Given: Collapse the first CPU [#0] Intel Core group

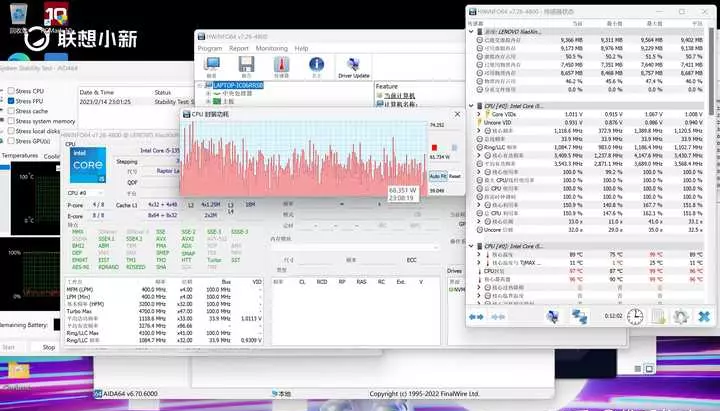Looking at the screenshot, I should click(x=471, y=106).
